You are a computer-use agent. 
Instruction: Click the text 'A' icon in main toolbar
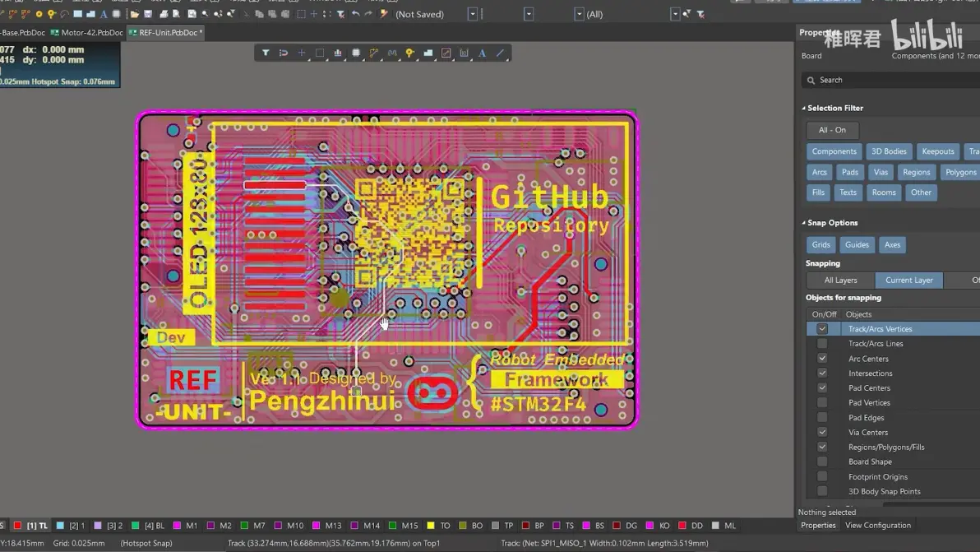(103, 14)
